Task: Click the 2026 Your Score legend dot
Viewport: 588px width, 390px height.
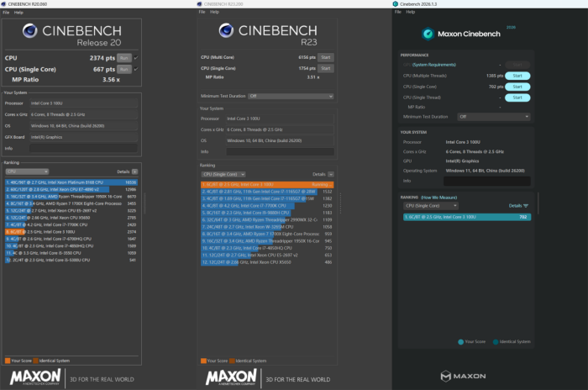Action: [461, 341]
